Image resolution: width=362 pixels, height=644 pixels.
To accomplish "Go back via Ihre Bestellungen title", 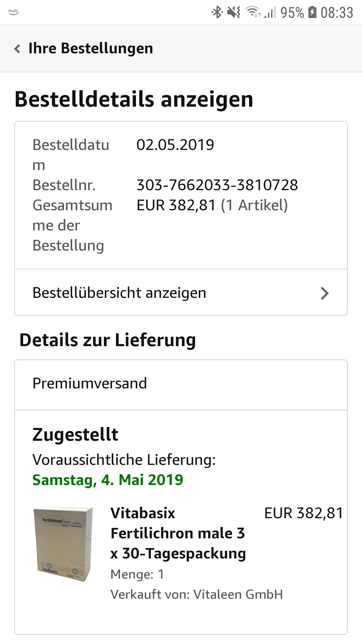I will (x=90, y=49).
